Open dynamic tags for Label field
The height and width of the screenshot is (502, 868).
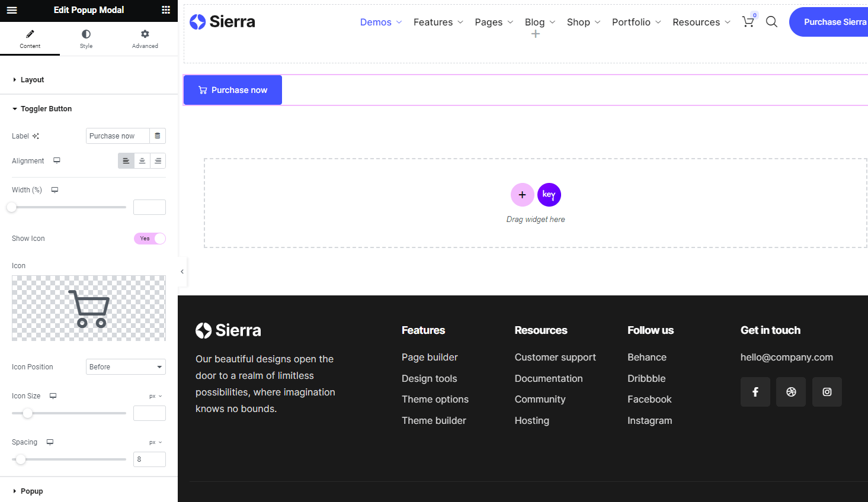pos(158,136)
